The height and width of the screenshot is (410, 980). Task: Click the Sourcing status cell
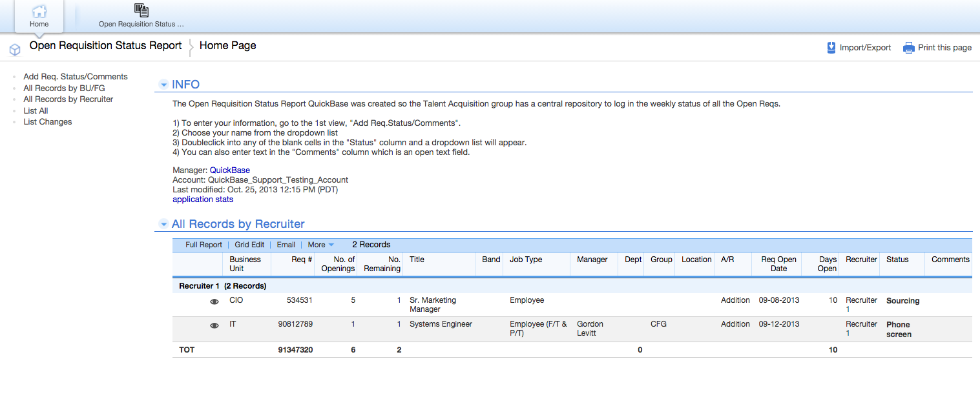902,301
